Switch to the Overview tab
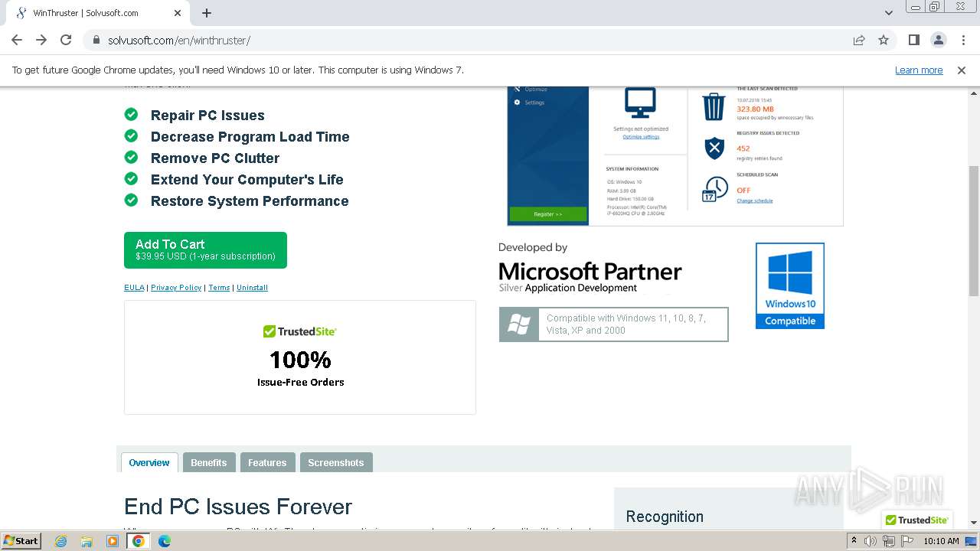The height and width of the screenshot is (551, 980). tap(149, 463)
